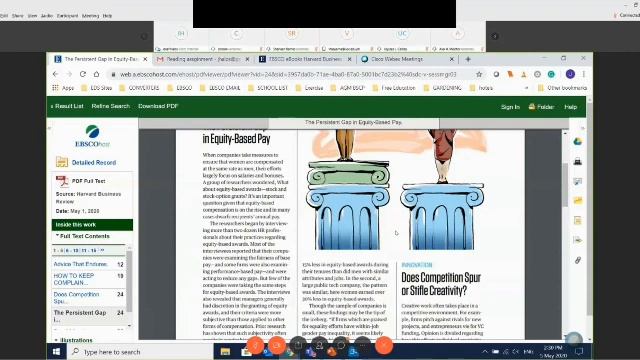
Task: Click Download PDF in green toolbar
Action: point(158,106)
